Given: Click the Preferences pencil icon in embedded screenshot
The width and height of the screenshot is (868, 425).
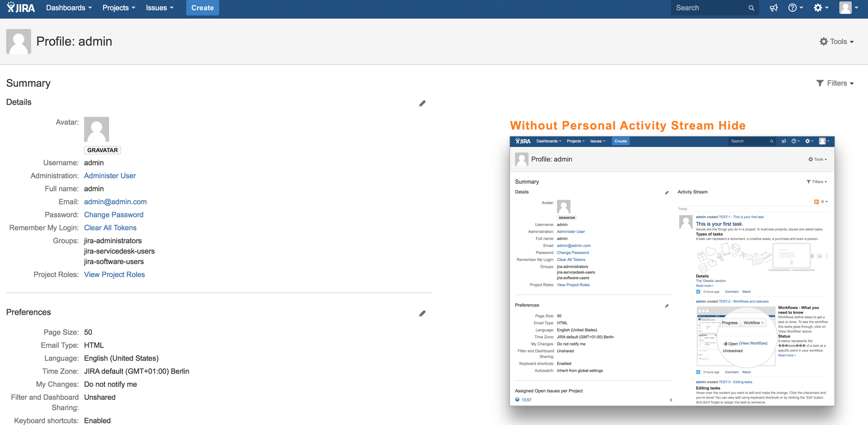Looking at the screenshot, I should tap(667, 306).
